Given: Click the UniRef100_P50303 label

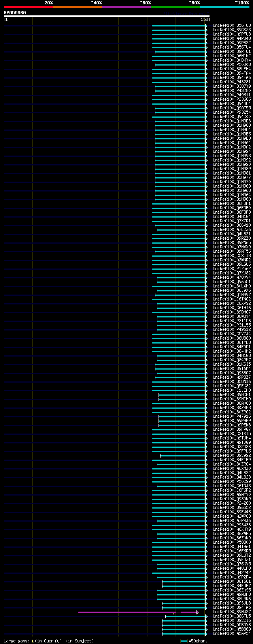Looking at the screenshot, I should click(232, 64).
